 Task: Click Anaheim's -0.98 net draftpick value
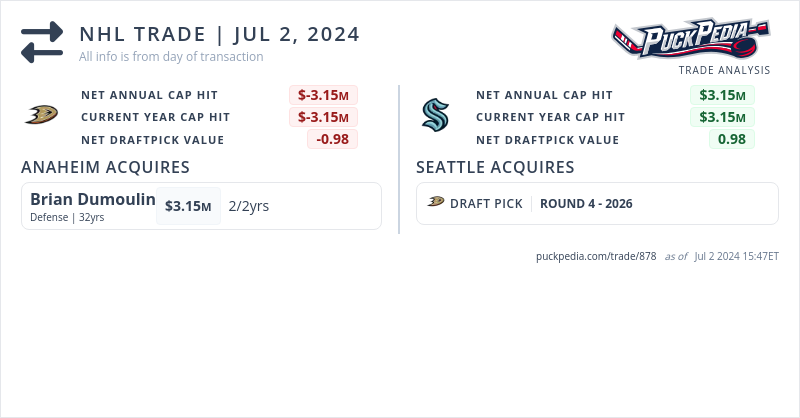(x=332, y=139)
